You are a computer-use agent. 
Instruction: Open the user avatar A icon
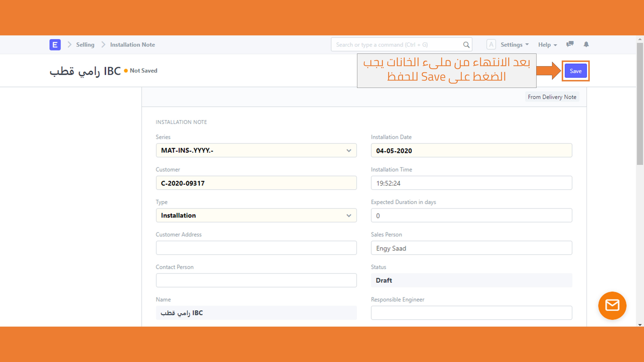pyautogui.click(x=491, y=45)
